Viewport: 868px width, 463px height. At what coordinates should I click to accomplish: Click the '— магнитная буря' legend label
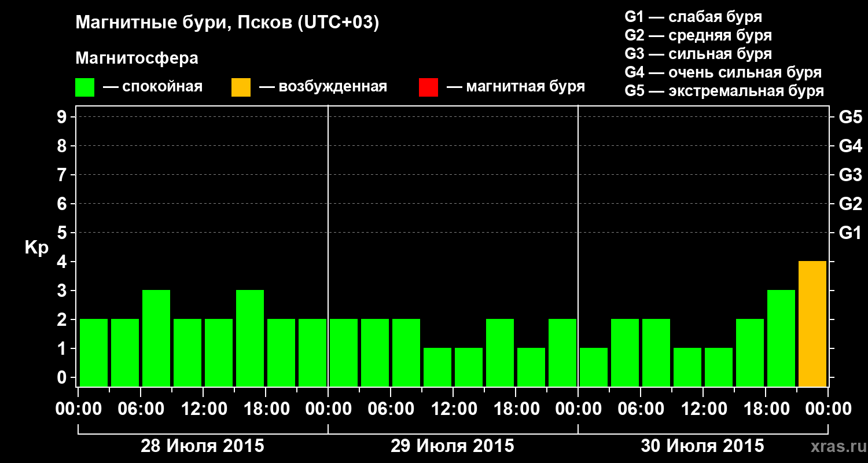[x=516, y=87]
